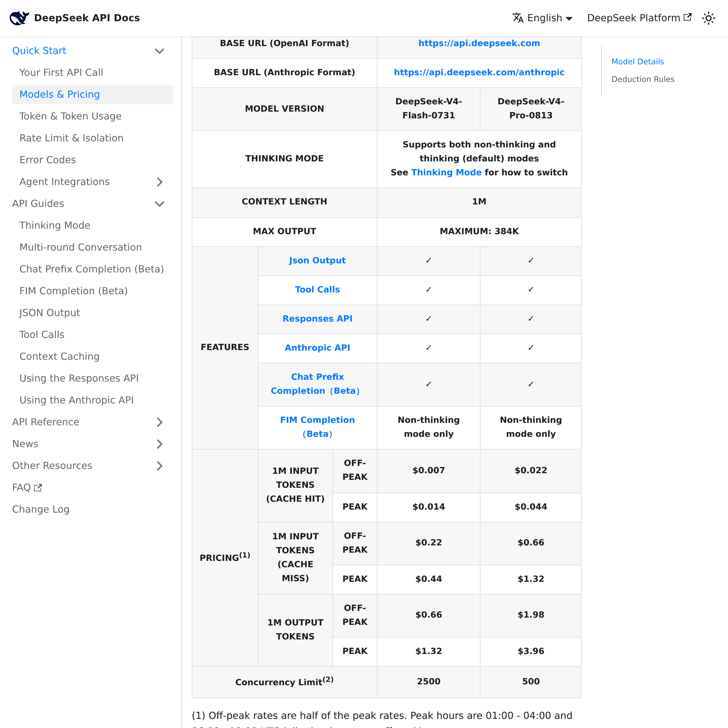
Task: Select Models & Pricing sidebar item
Action: pos(92,94)
